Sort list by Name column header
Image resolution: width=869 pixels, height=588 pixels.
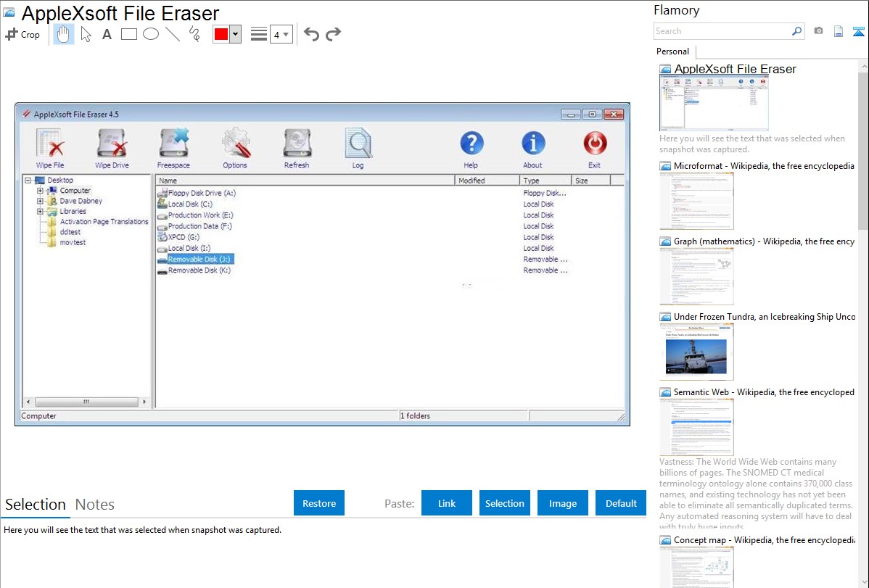click(x=305, y=181)
